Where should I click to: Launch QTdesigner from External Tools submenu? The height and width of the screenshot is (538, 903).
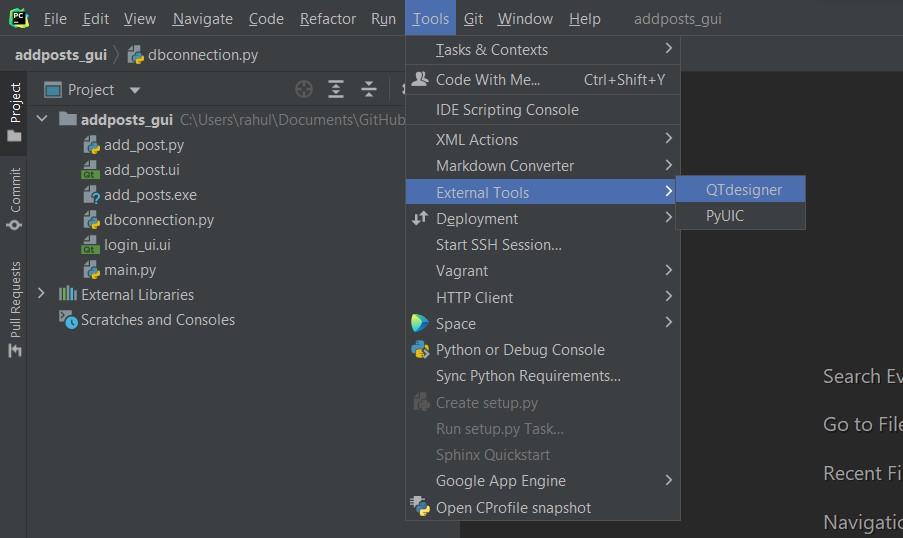point(743,190)
